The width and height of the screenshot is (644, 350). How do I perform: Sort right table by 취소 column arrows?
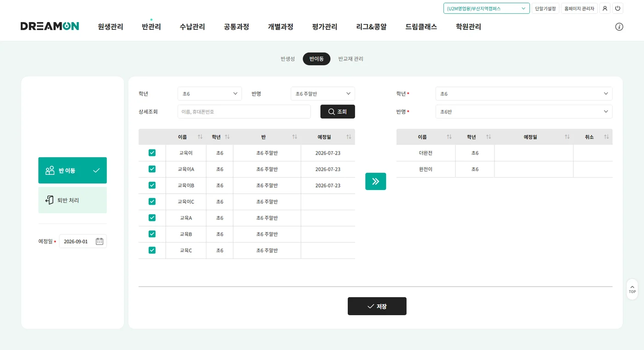pos(606,137)
